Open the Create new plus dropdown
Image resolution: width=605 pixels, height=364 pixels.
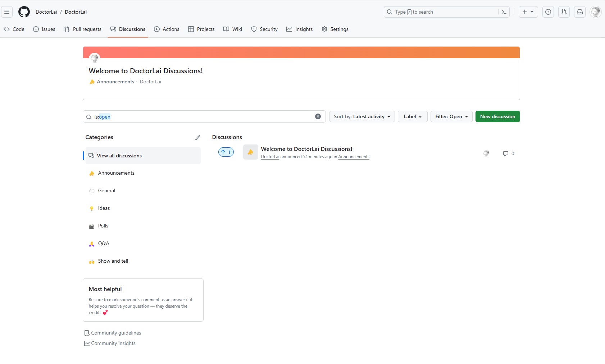(x=528, y=12)
